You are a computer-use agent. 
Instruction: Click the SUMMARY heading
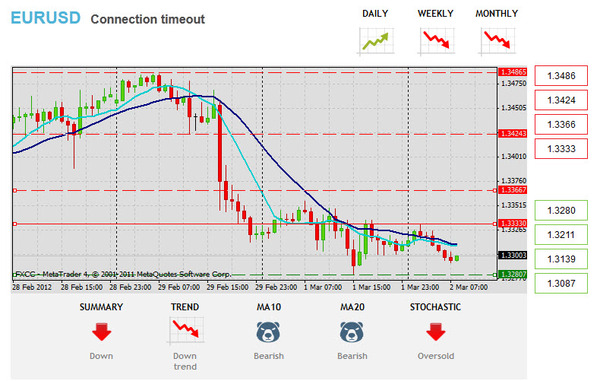click(x=101, y=307)
